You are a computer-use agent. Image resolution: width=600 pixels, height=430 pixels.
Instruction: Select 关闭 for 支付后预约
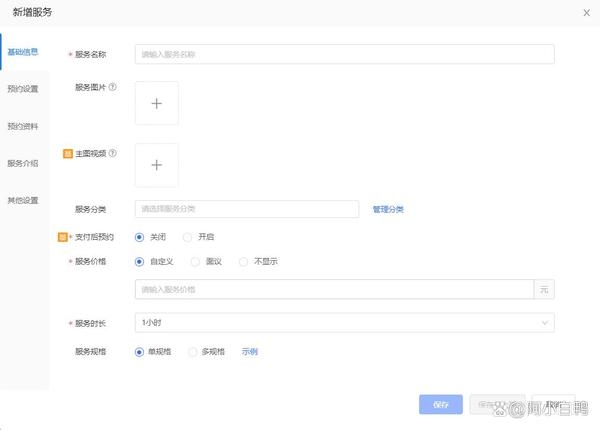139,237
